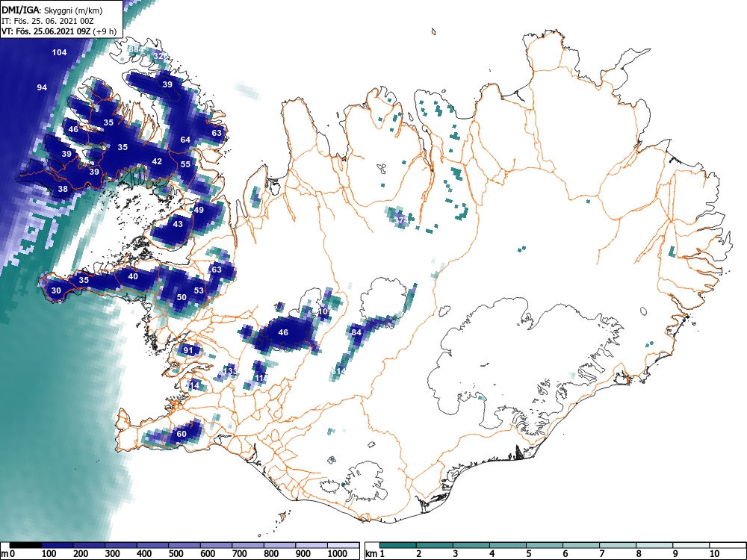
Task: Click the 900 label in the meter legend
Action: 303,553
